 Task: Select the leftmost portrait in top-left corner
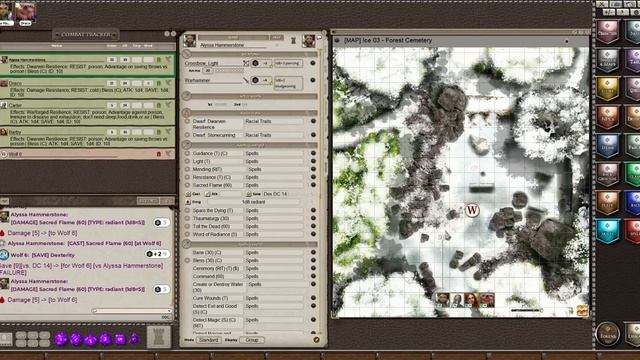[x=6, y=12]
